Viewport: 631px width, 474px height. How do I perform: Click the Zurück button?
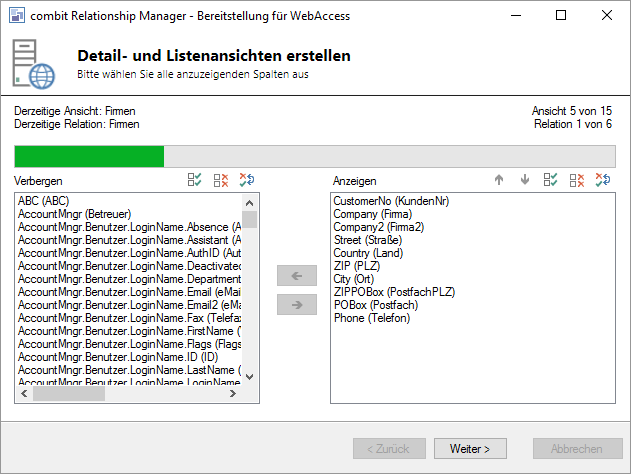[388, 449]
